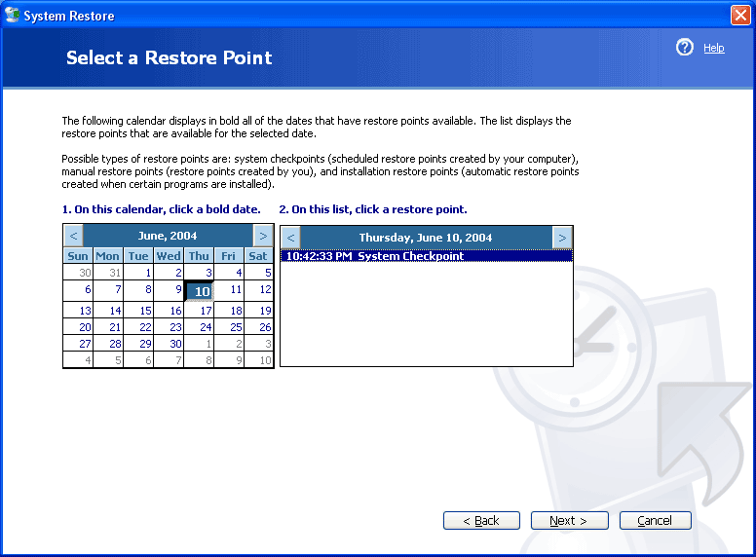Viewport: 756px width, 557px height.
Task: Pick June 26 on the calendar
Action: pyautogui.click(x=259, y=326)
